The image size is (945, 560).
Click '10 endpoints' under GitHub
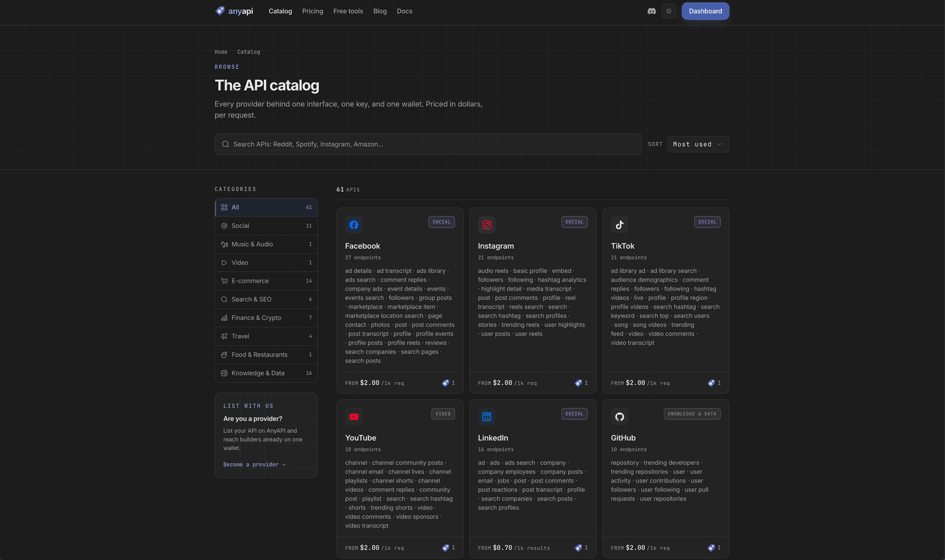coord(629,450)
